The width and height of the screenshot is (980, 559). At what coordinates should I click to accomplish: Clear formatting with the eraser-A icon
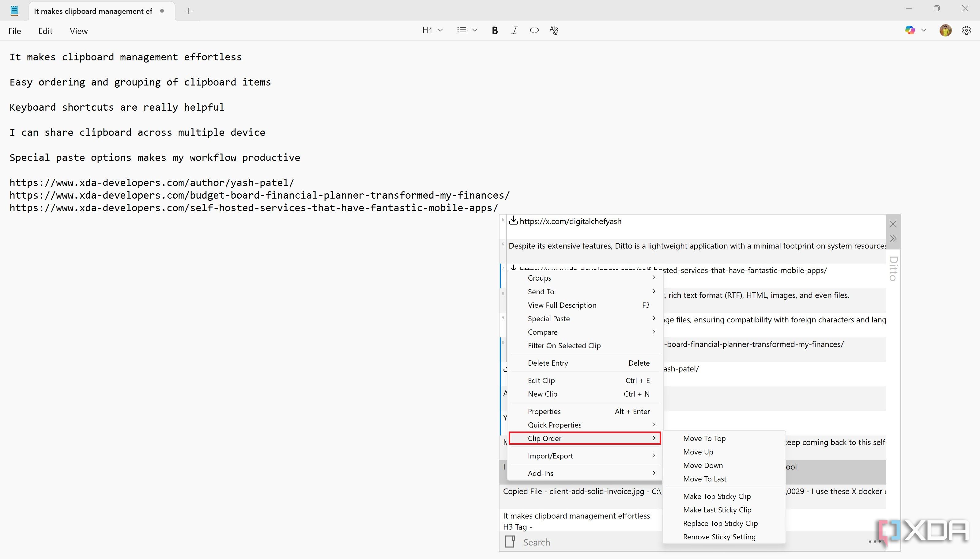pyautogui.click(x=554, y=30)
